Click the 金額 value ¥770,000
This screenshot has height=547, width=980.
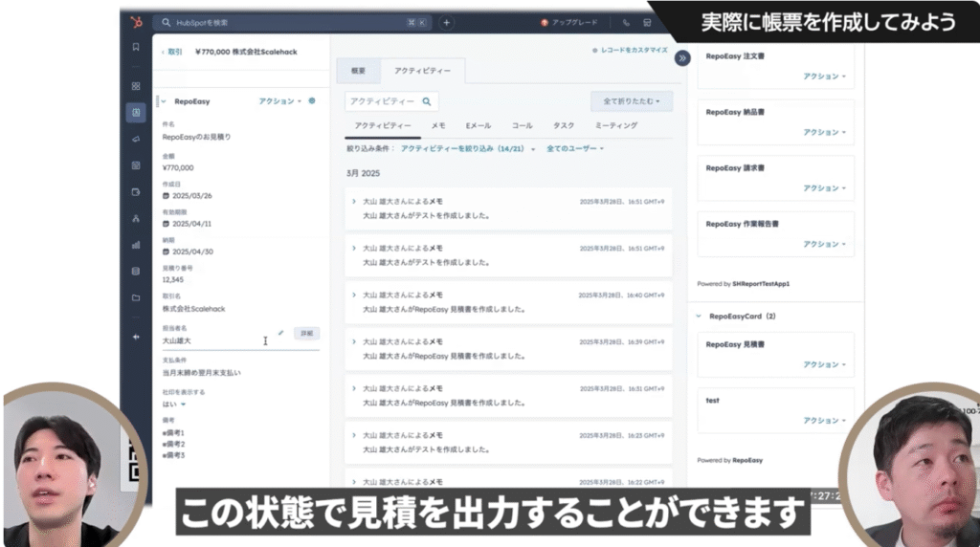click(178, 168)
